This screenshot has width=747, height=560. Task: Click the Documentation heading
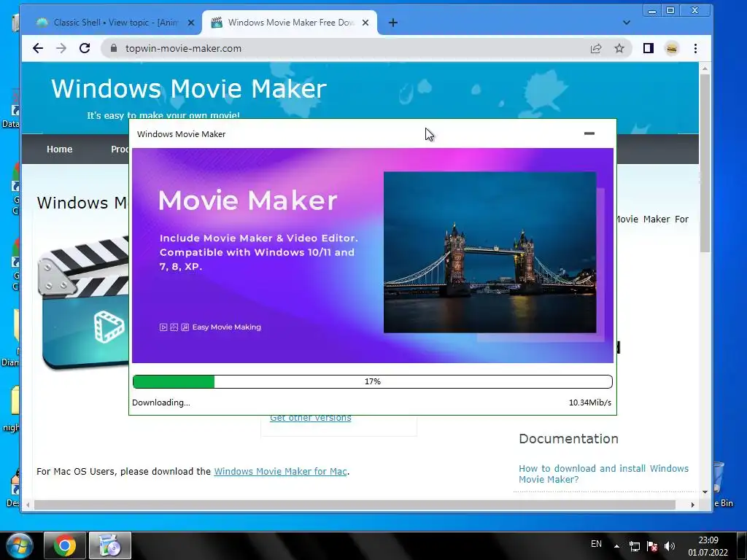pos(568,438)
